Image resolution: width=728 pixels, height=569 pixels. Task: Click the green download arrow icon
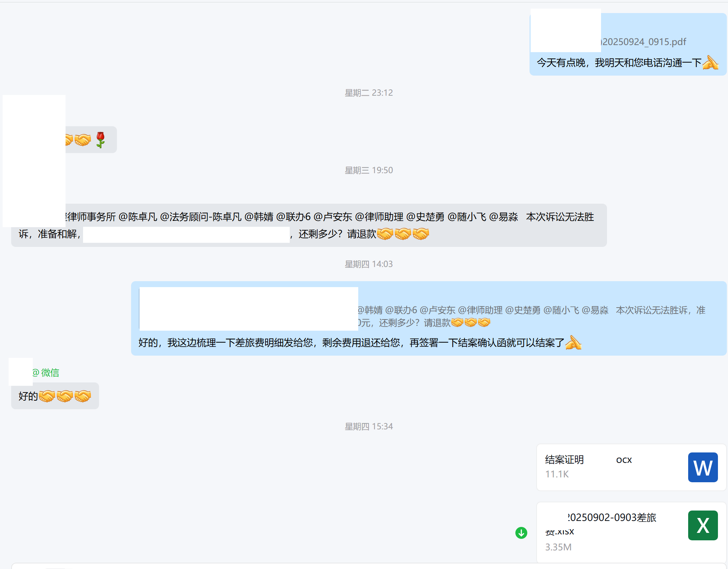pyautogui.click(x=521, y=533)
